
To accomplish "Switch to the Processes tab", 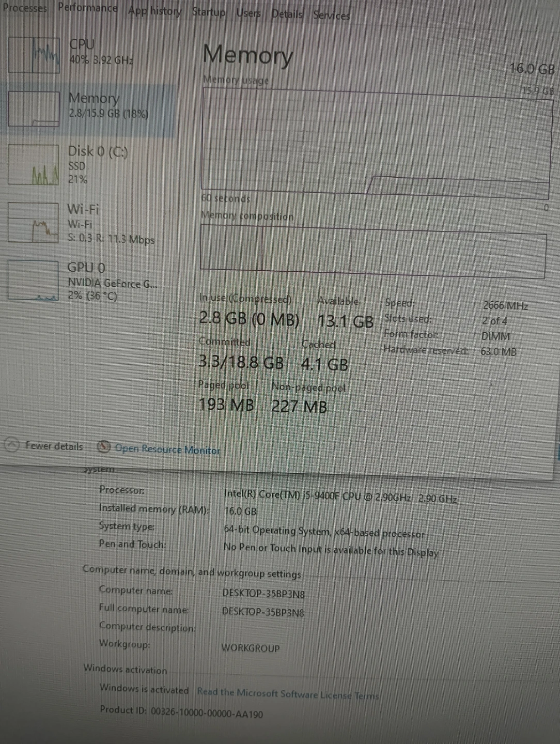I will [x=24, y=8].
